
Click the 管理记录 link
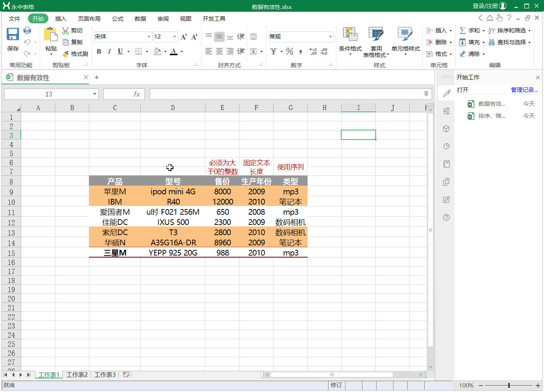click(x=524, y=90)
